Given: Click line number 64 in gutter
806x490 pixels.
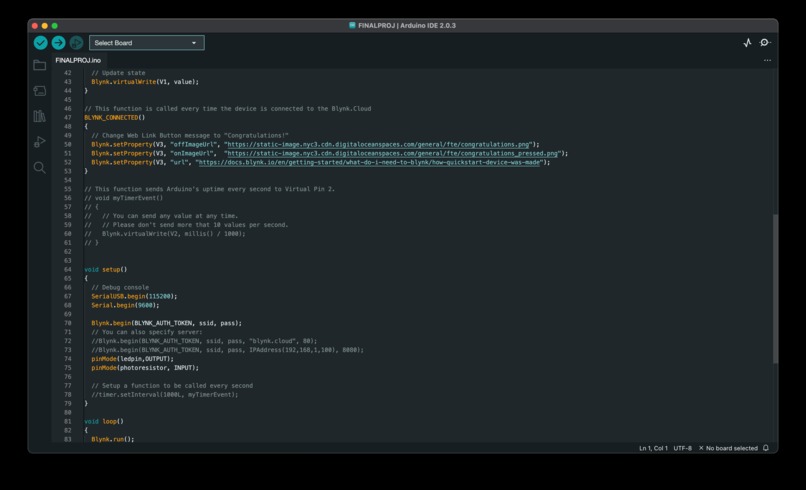Looking at the screenshot, I should [x=67, y=269].
